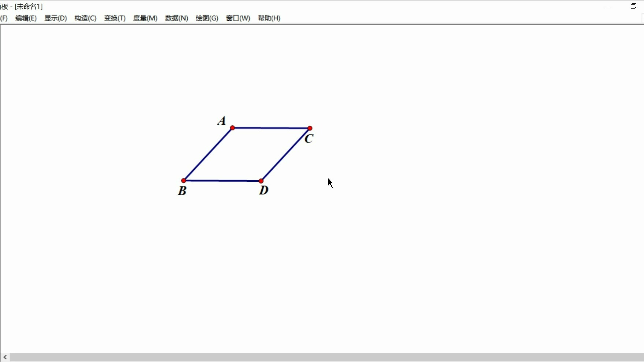Screen dimensions: 644x362
Task: Open the 变换(T) transform menu
Action: pos(115,18)
